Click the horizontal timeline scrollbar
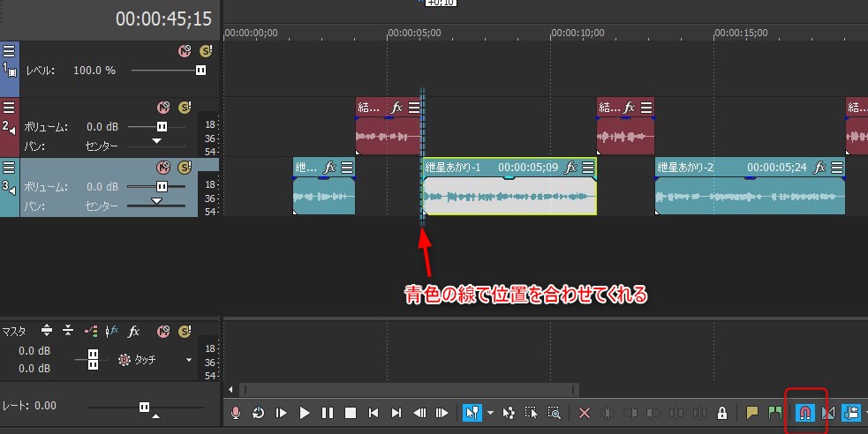868x434 pixels. tap(409, 390)
